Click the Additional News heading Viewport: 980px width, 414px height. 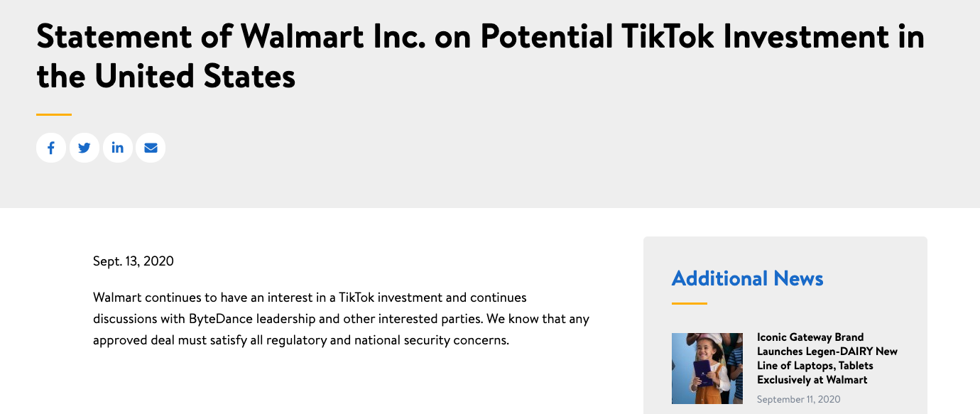click(x=748, y=278)
